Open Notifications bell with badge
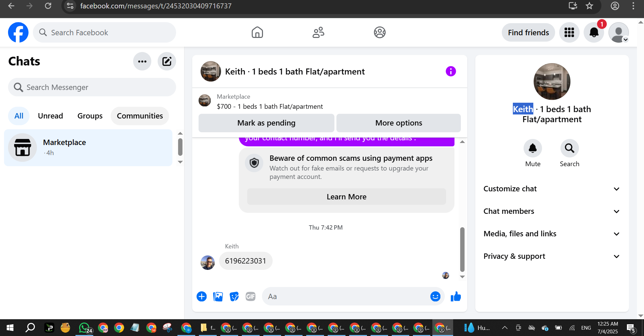Image resolution: width=644 pixels, height=336 pixels. [594, 33]
